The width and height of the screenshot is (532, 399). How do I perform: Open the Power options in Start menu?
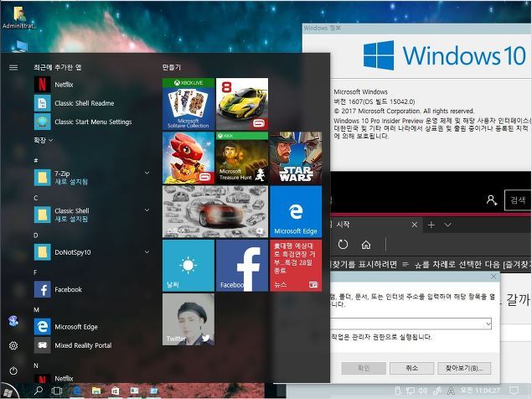click(x=13, y=370)
